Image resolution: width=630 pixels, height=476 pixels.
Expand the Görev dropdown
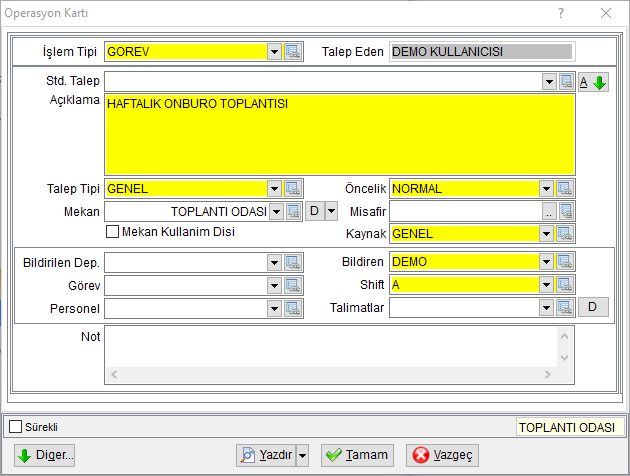pyautogui.click(x=274, y=286)
